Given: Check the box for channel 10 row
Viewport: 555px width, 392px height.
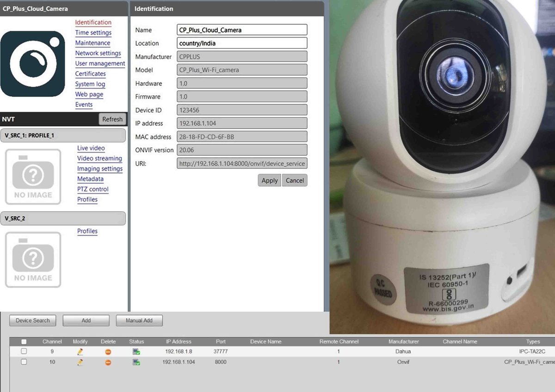Looking at the screenshot, I should click(24, 362).
